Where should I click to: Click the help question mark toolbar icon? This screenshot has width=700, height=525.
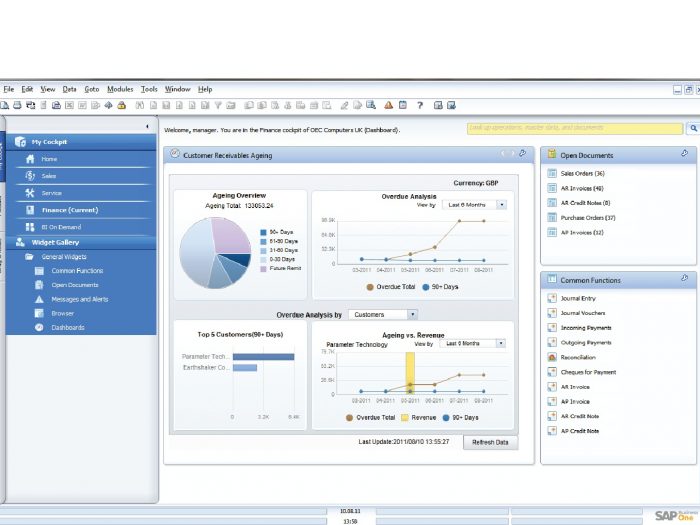point(420,105)
